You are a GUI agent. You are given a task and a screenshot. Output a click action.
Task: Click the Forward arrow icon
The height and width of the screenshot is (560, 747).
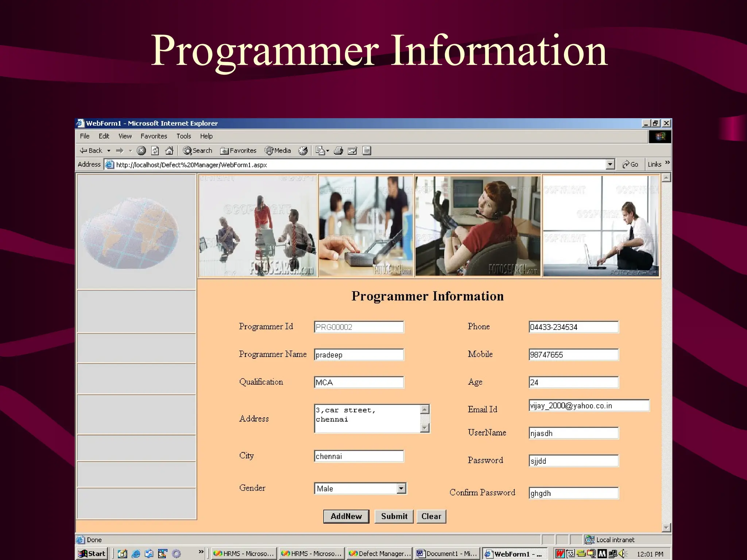click(120, 150)
